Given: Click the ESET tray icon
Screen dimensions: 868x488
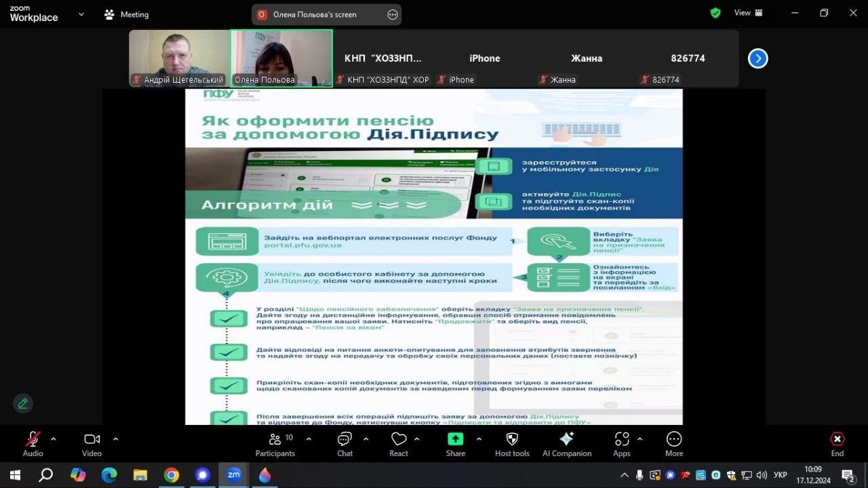Looking at the screenshot, I should pyautogui.click(x=715, y=475).
